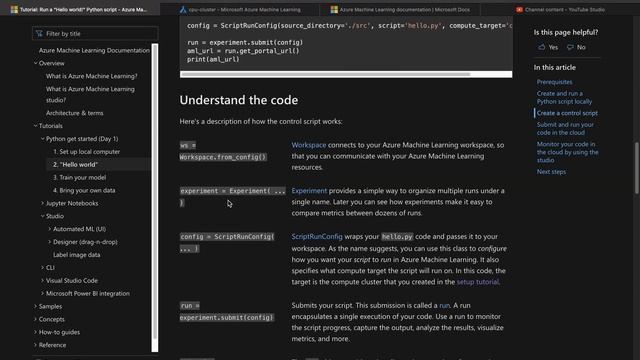Open What is Azure Machine Learning studio?
Screen dimensions: 640x360
pos(90,94)
